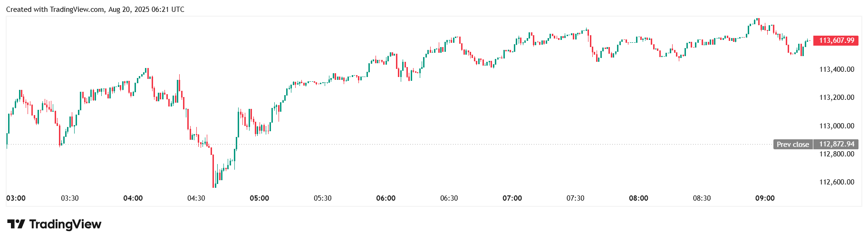
Task: Click the TradingView logo icon
Action: pyautogui.click(x=16, y=224)
